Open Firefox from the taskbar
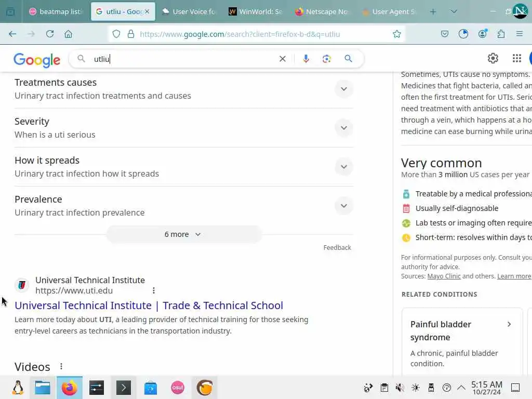 click(x=69, y=388)
